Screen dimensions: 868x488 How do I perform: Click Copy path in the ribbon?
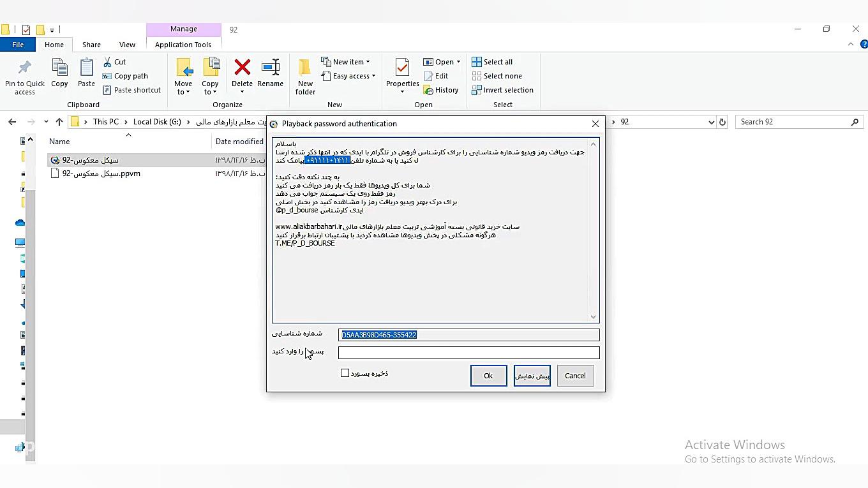[x=125, y=76]
